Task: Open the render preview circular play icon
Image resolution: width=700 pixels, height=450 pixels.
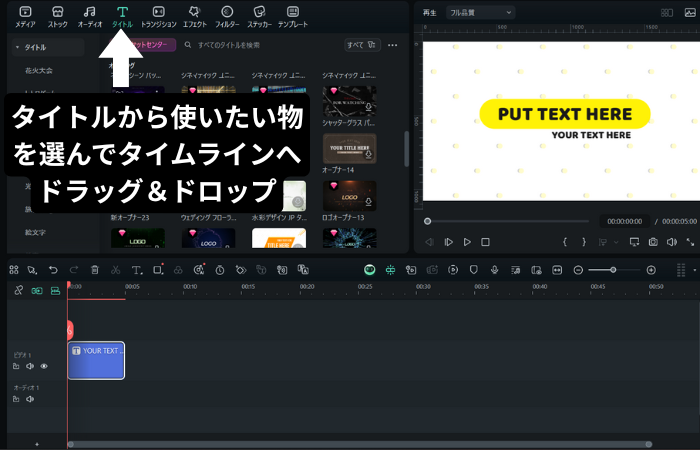Action: tap(453, 270)
